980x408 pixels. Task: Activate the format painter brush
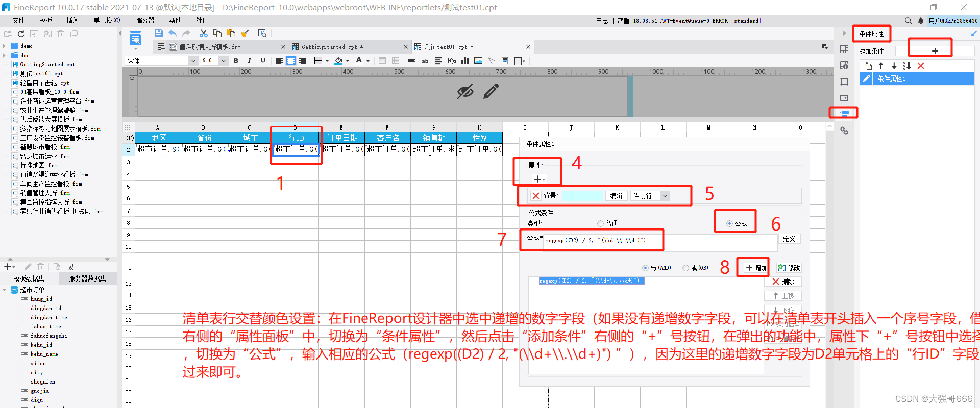pos(245,33)
